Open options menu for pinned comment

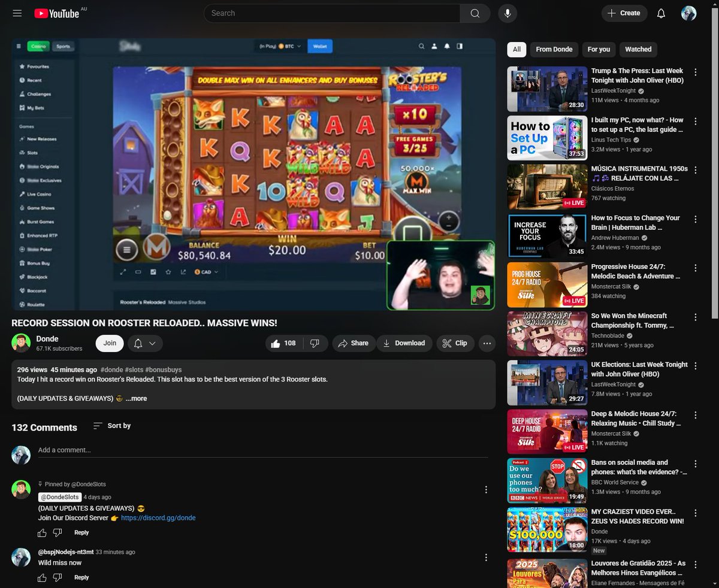[x=486, y=490]
